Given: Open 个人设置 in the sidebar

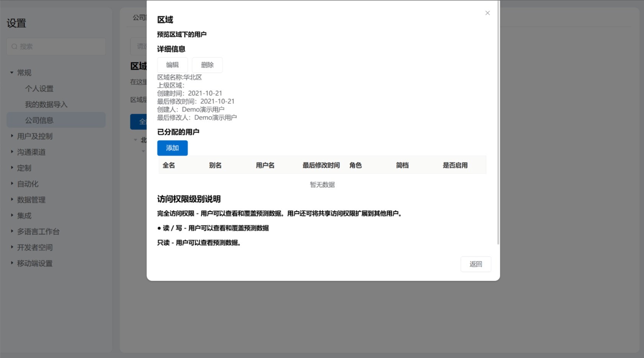Looking at the screenshot, I should coord(39,89).
